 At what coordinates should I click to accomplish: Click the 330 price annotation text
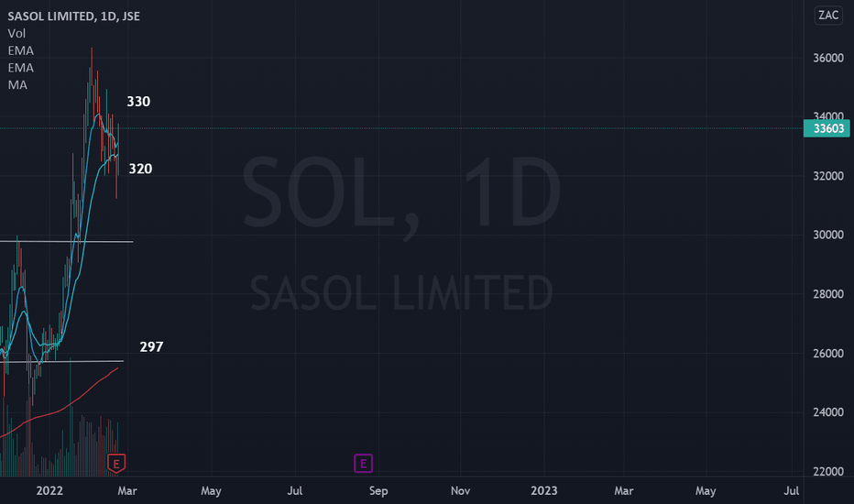(x=138, y=102)
